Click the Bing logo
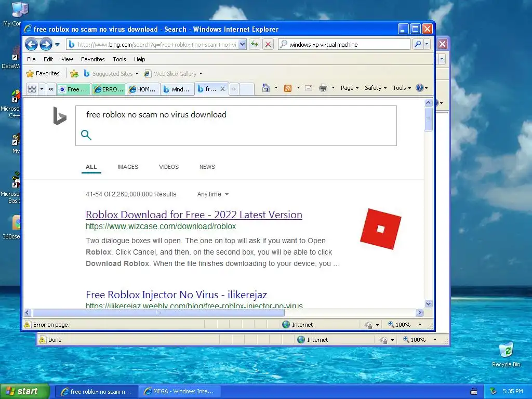The width and height of the screenshot is (532, 399). point(60,116)
